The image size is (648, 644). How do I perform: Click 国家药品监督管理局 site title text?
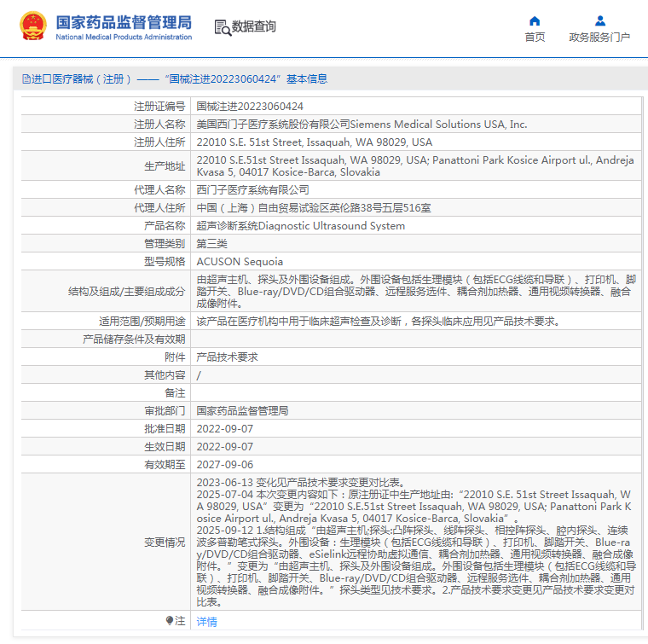click(x=124, y=22)
